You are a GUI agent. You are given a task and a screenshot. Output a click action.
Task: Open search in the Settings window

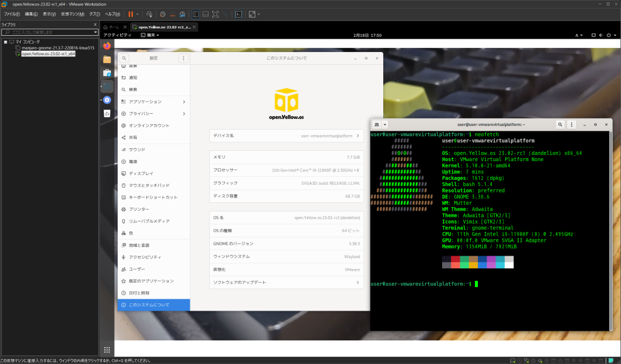point(125,58)
